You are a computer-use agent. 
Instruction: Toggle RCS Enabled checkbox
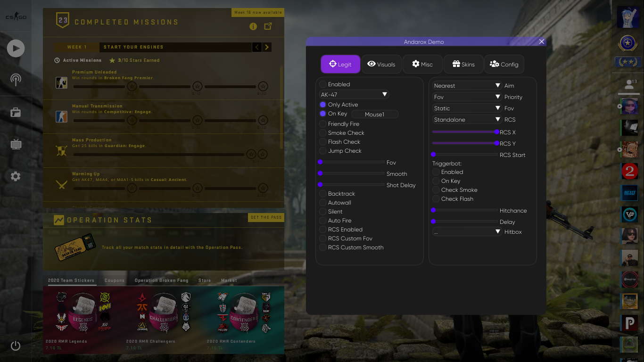[x=323, y=230]
